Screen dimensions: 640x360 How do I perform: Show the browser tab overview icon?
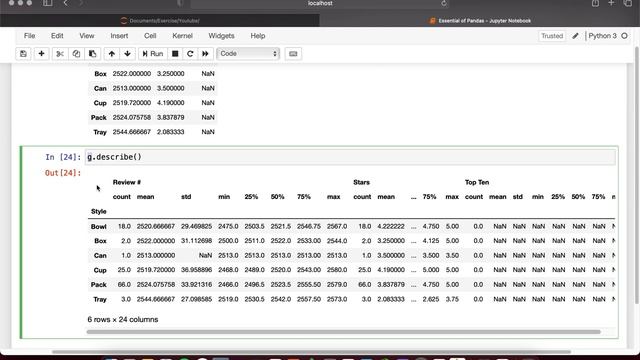[x=628, y=3]
